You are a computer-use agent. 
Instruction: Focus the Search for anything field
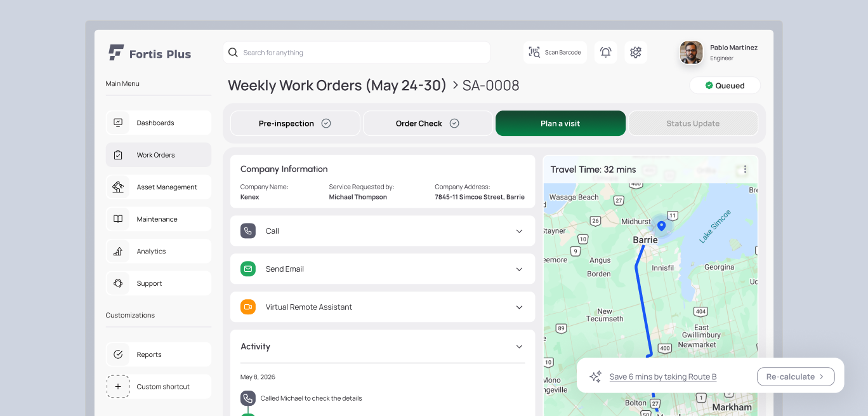pyautogui.click(x=357, y=53)
